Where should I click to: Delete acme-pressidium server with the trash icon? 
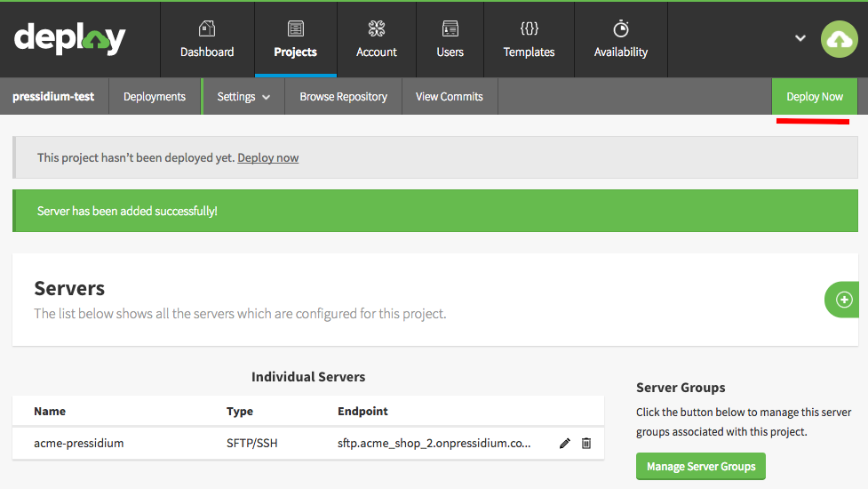pyautogui.click(x=586, y=443)
